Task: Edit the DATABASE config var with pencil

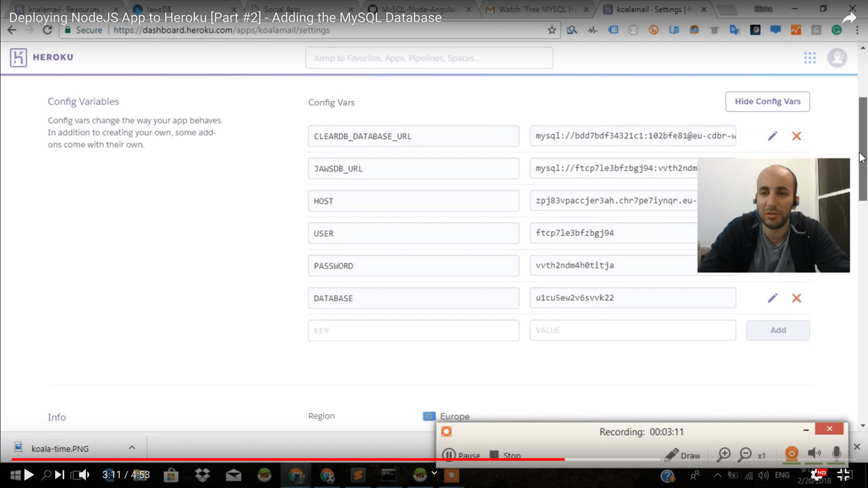Action: pos(773,298)
